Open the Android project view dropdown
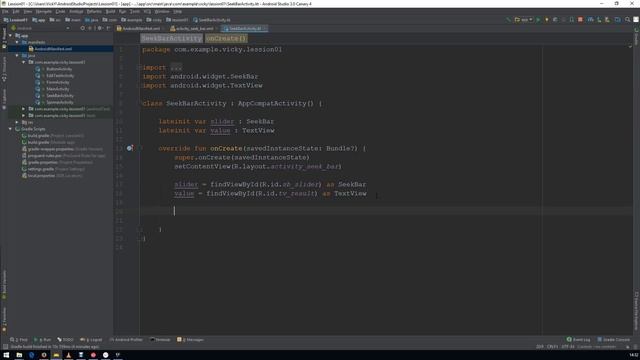 click(x=40, y=28)
